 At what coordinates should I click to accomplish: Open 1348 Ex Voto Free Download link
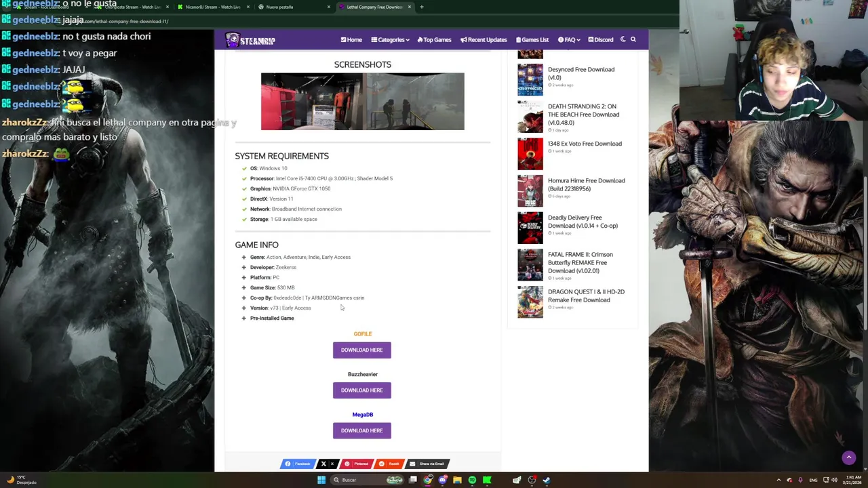click(585, 144)
